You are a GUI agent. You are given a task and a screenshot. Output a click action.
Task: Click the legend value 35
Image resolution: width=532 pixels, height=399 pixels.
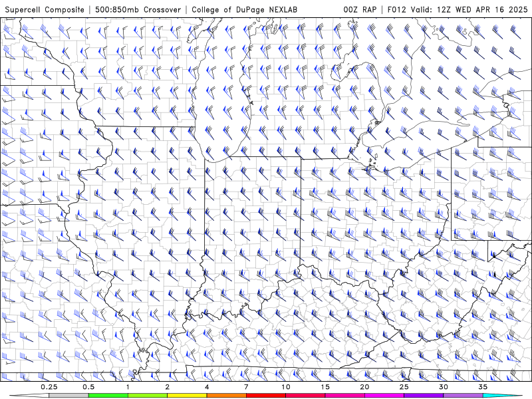(483, 387)
